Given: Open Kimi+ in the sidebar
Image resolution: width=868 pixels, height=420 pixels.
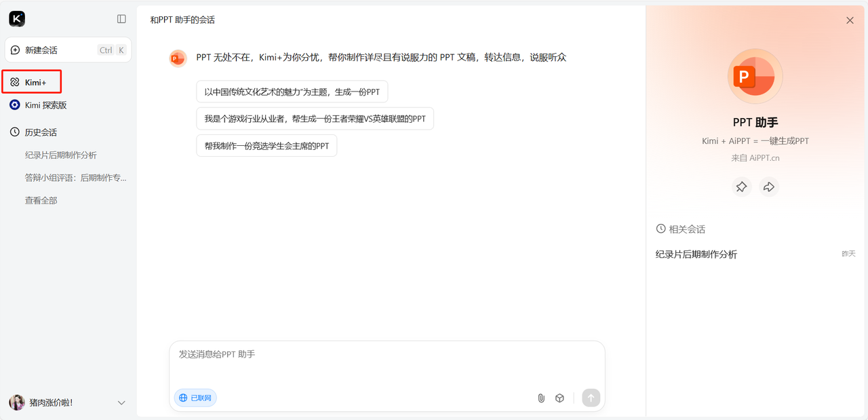Looking at the screenshot, I should [x=32, y=82].
